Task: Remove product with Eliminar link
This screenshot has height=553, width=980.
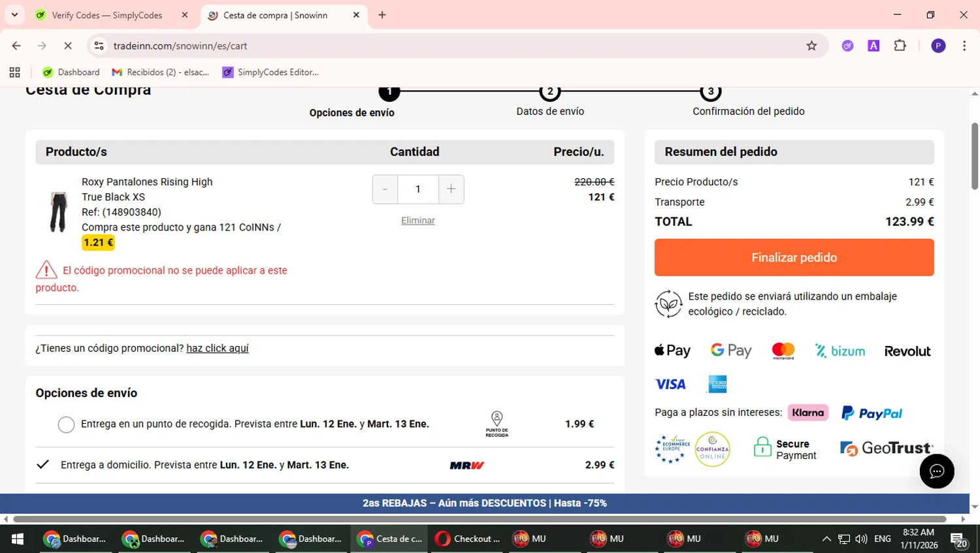Action: point(418,221)
